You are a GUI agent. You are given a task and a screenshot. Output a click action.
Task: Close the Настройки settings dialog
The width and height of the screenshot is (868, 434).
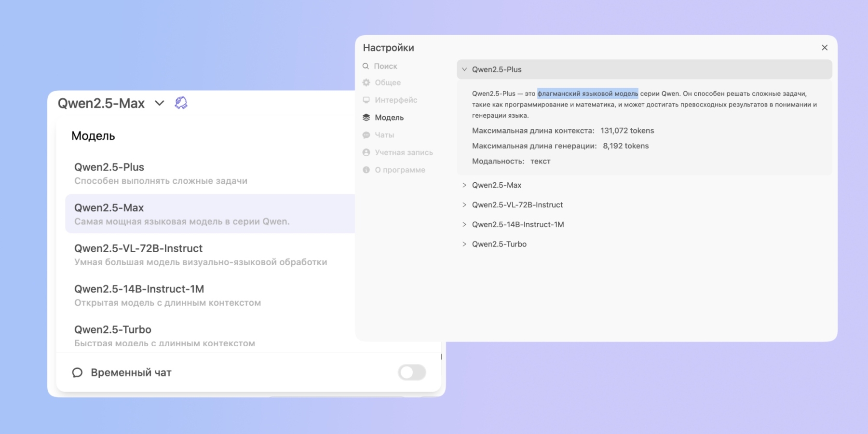(825, 48)
